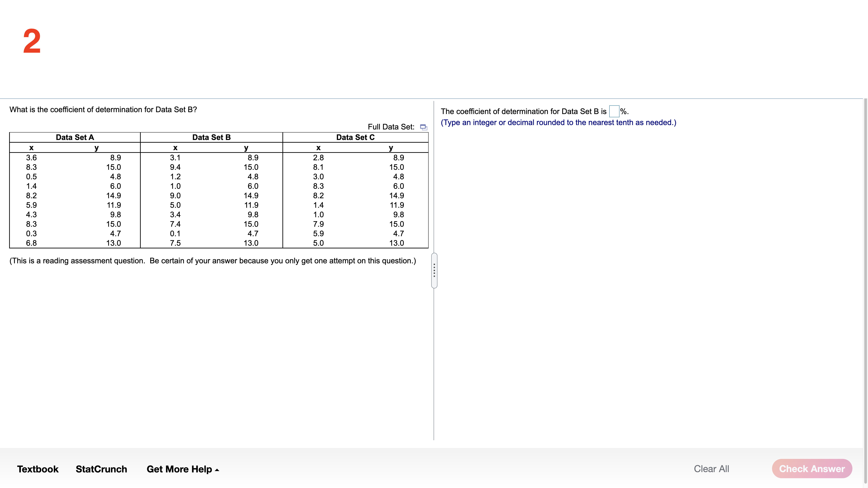The height and width of the screenshot is (488, 868).
Task: Open StatCrunch
Action: pos(101,469)
